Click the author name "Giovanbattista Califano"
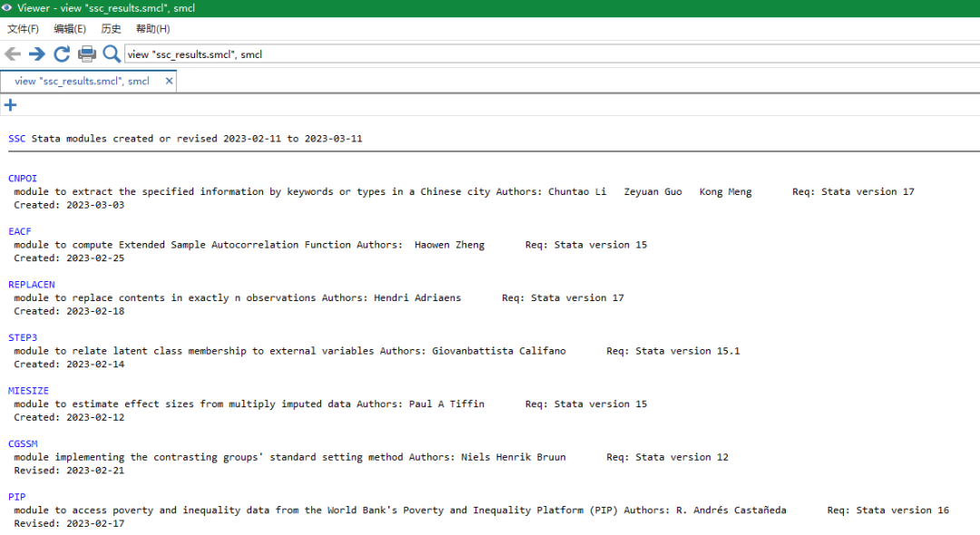The height and width of the screenshot is (535, 980). [x=499, y=351]
